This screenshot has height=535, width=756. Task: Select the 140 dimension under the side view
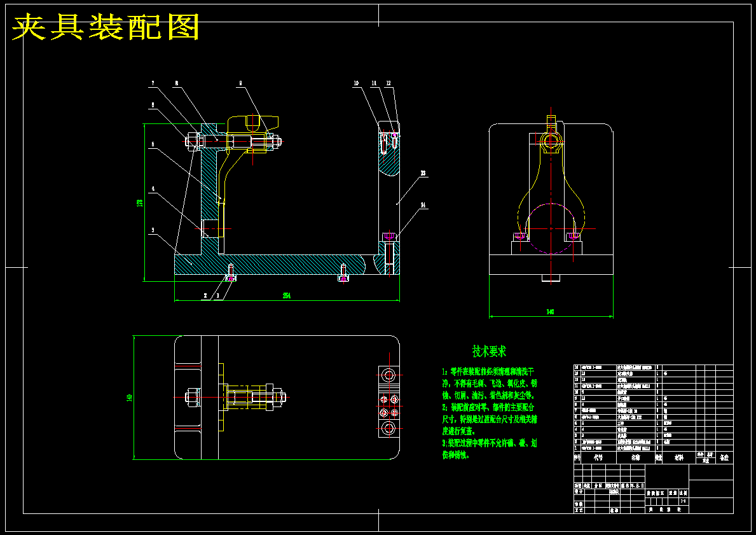(550, 312)
